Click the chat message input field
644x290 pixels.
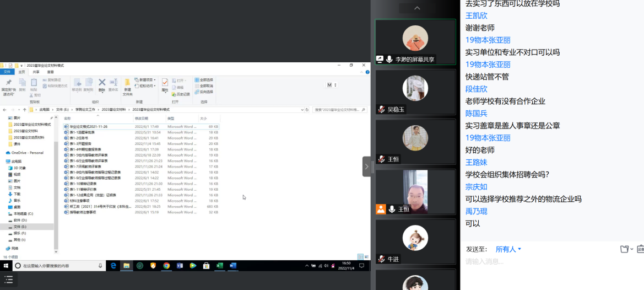(x=551, y=262)
